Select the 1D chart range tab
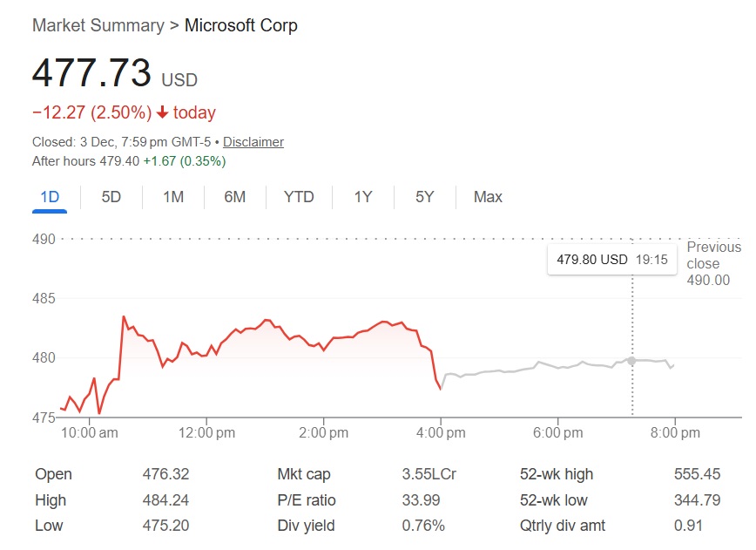Viewport: 756px width, 550px height. [x=50, y=197]
